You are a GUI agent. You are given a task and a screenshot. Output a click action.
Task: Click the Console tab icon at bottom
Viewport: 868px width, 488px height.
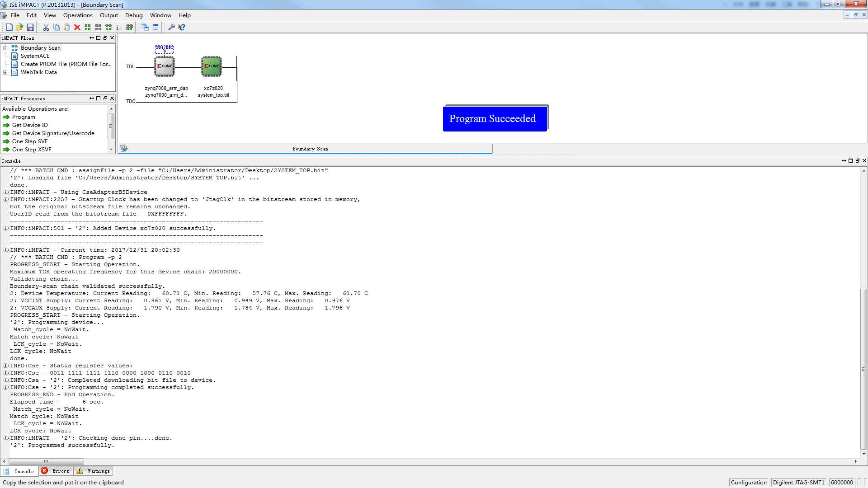[6, 471]
